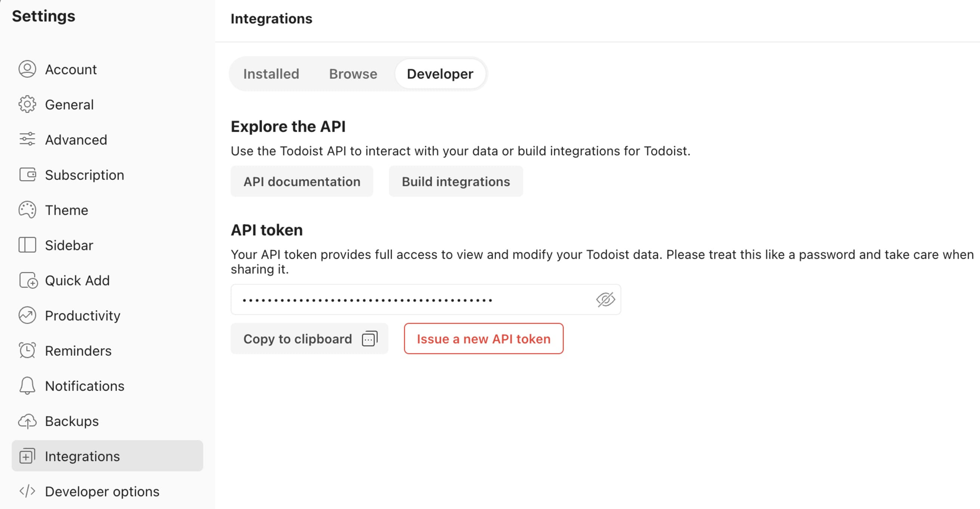Click the Integrations settings icon
Screen dimensions: 980x509
(x=27, y=456)
